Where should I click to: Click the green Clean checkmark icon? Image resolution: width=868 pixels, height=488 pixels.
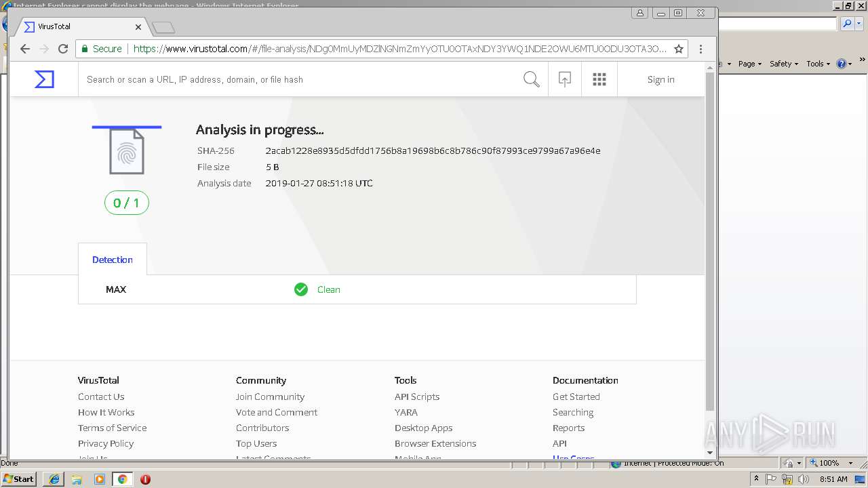point(301,289)
